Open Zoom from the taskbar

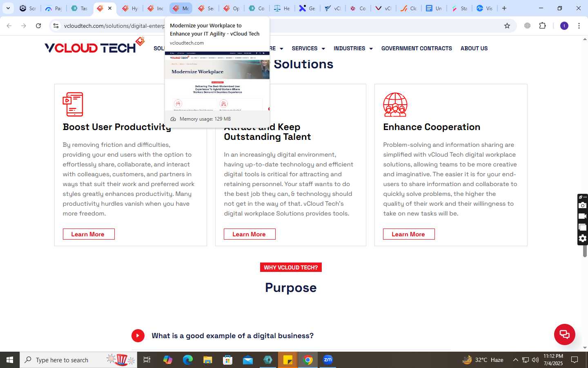coord(328,360)
